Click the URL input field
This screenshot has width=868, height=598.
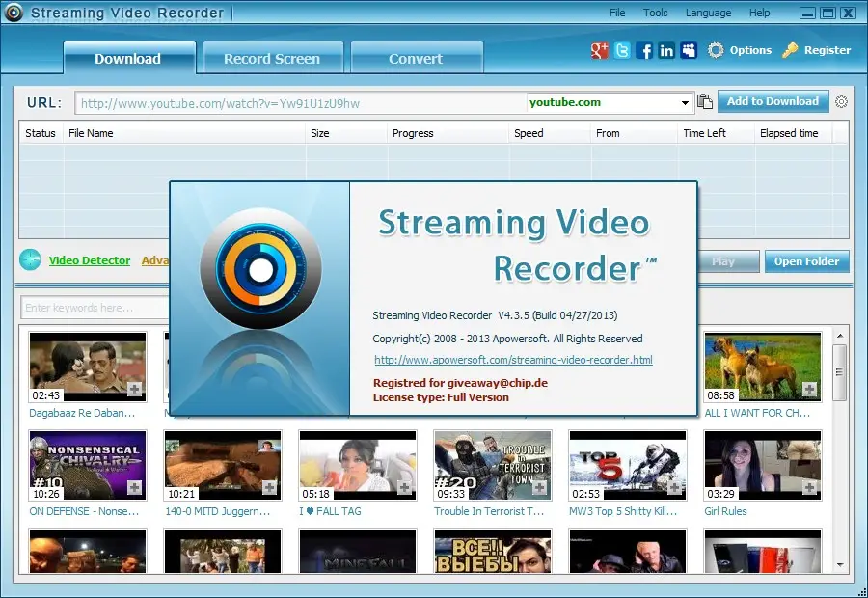(301, 103)
